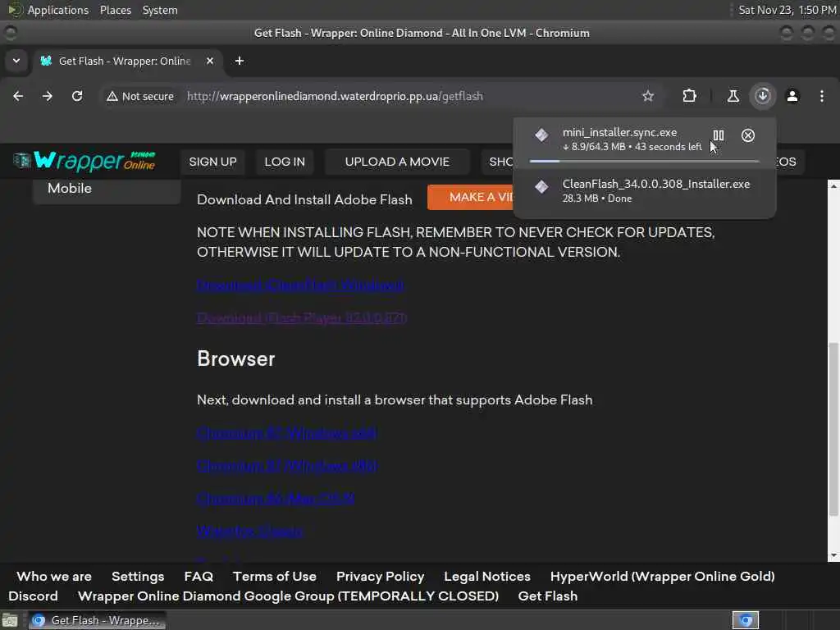Screen dimensions: 840x630
Task: Click the Wrapper Online logo
Action: pos(84,161)
